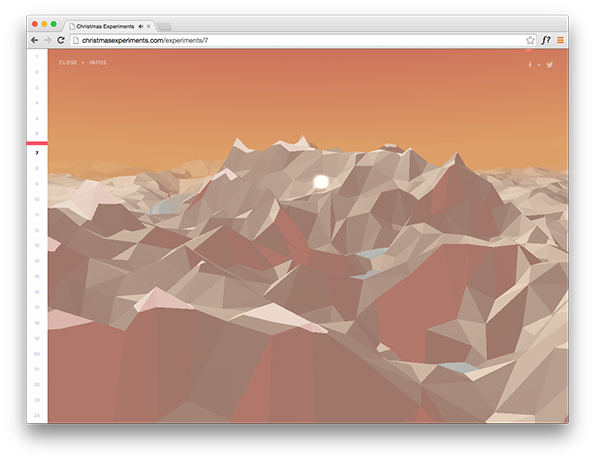595x461 pixels.
Task: Open the INFOS link
Action: 98,63
